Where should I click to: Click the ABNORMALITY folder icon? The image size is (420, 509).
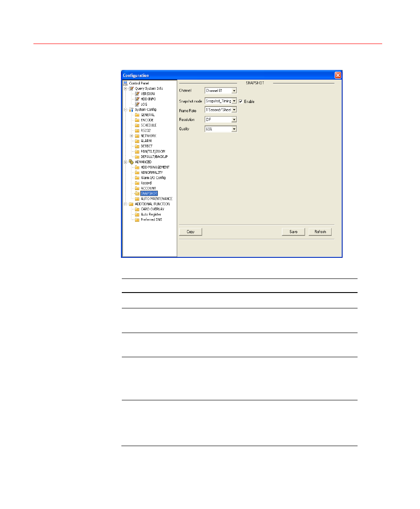click(x=137, y=172)
